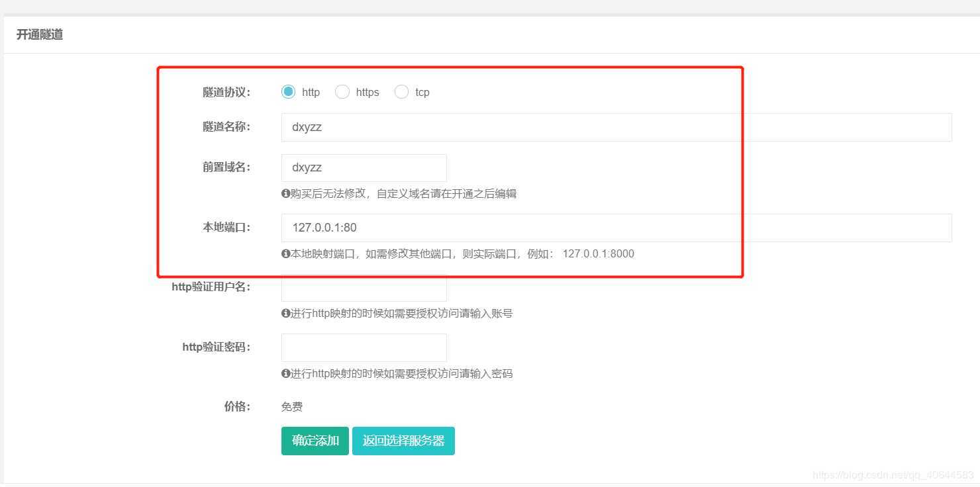The height and width of the screenshot is (487, 980).
Task: Click the info icon before 购买后无法修改
Action: click(286, 194)
